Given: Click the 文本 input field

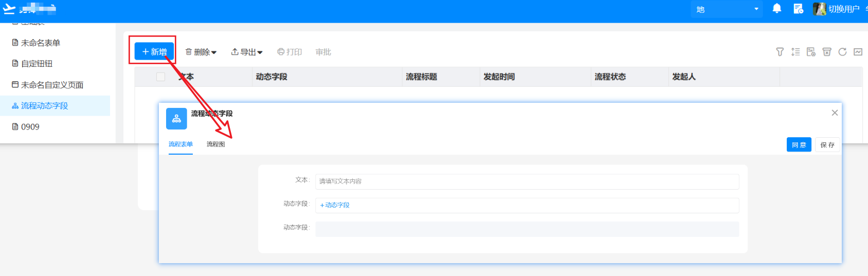Looking at the screenshot, I should click(527, 181).
